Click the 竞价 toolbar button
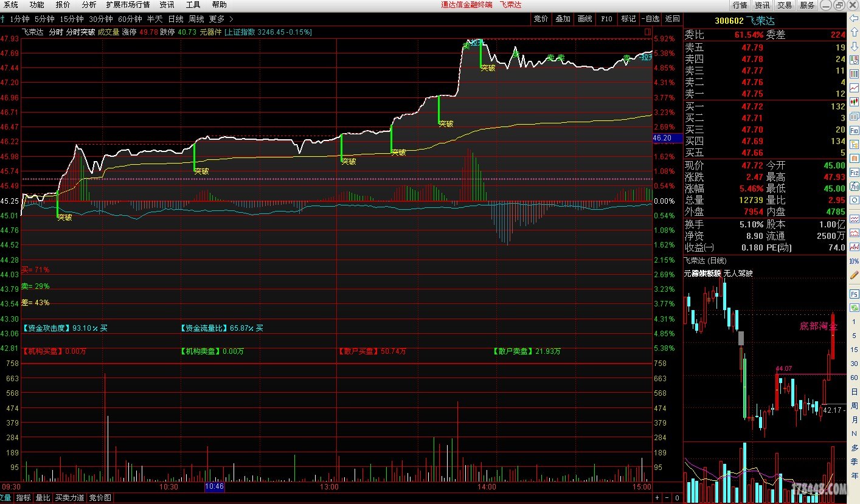 point(541,19)
